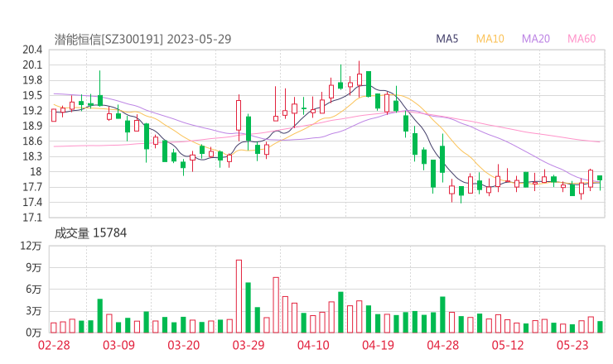The width and height of the screenshot is (613, 364).
Task: Jump to the 04-10 date label
Action: [x=313, y=345]
